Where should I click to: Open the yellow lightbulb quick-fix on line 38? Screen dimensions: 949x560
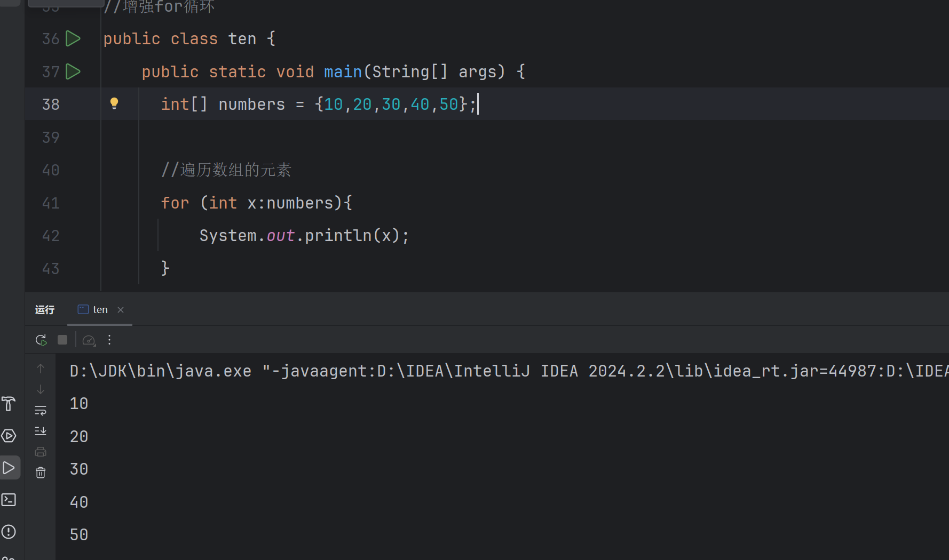click(x=114, y=103)
